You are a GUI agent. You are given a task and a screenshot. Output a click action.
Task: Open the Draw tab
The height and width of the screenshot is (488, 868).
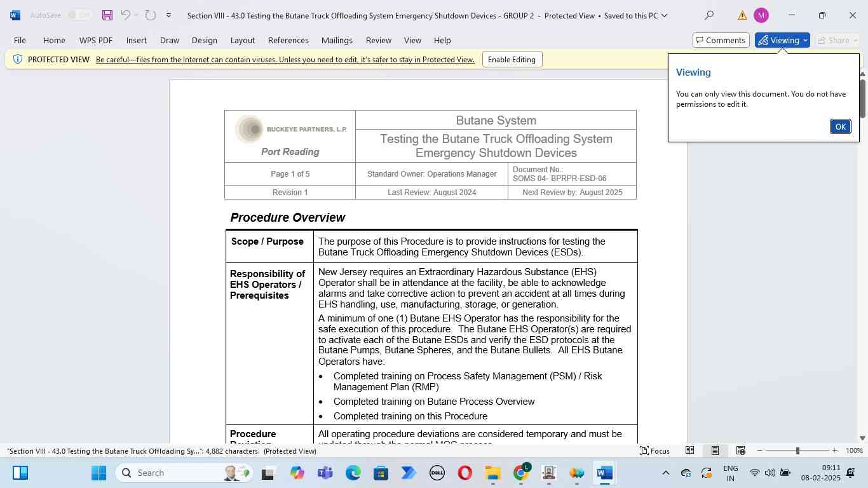(170, 40)
